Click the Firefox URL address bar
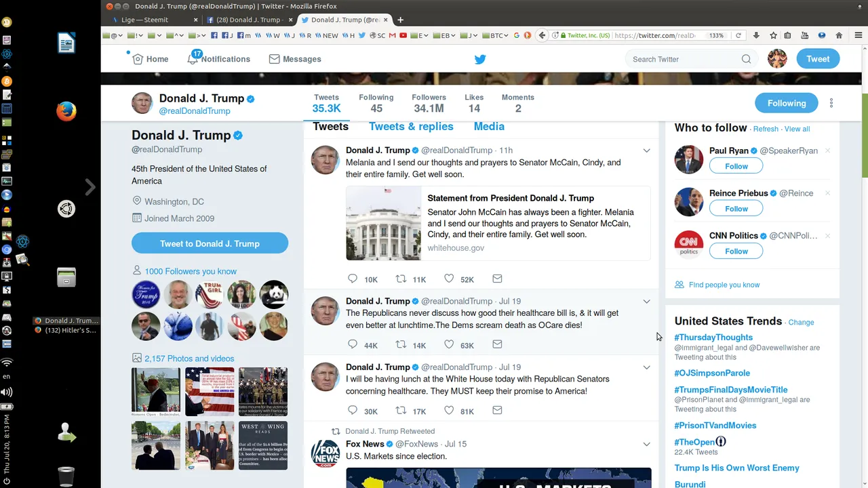The image size is (868, 488). click(x=654, y=35)
